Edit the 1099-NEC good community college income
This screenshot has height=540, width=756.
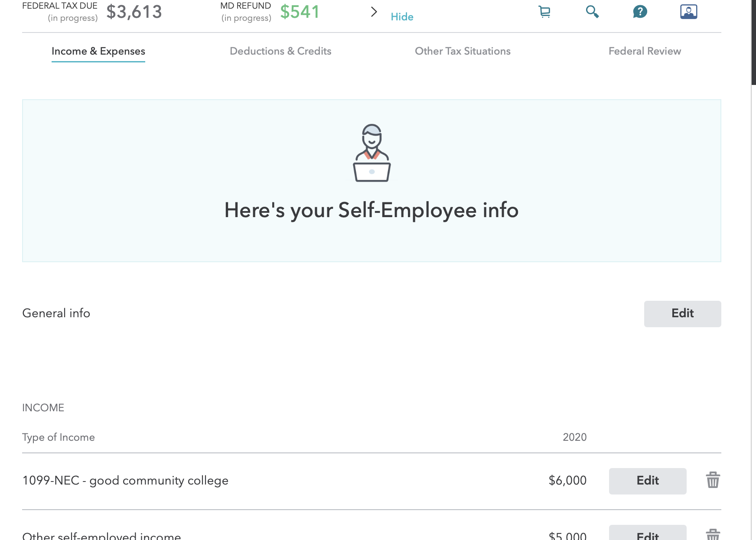[647, 481]
